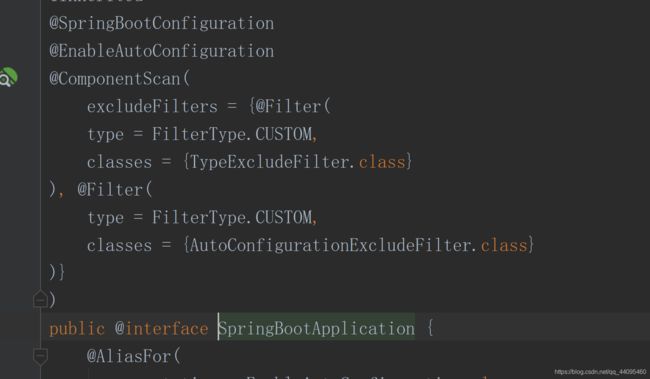Click the blog.csdn.net watermark link
Viewport: 650px width, 379px height.
600,372
